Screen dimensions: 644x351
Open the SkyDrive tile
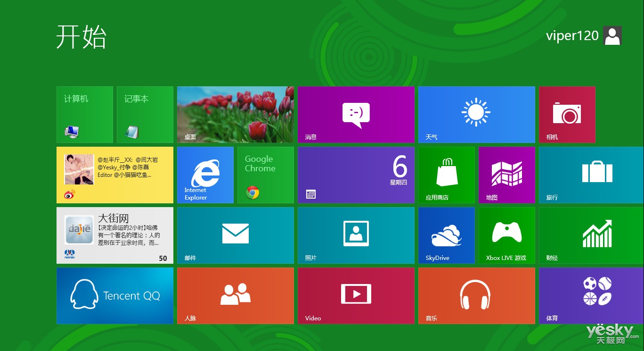447,235
